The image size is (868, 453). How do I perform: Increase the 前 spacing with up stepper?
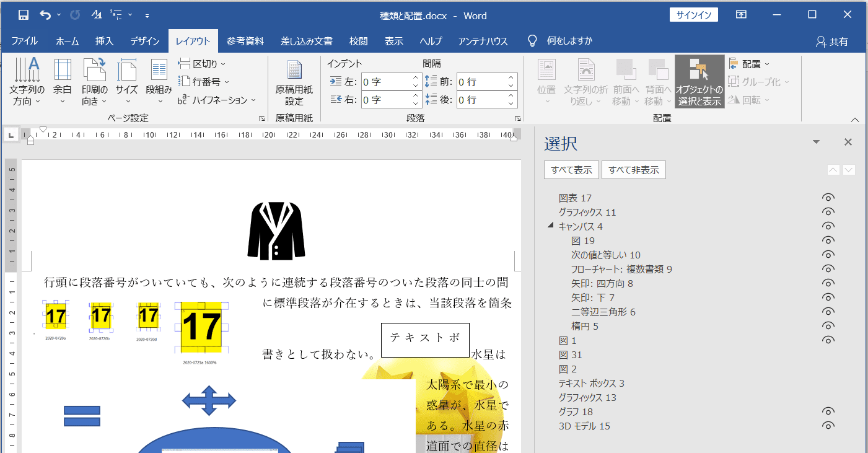pos(511,78)
